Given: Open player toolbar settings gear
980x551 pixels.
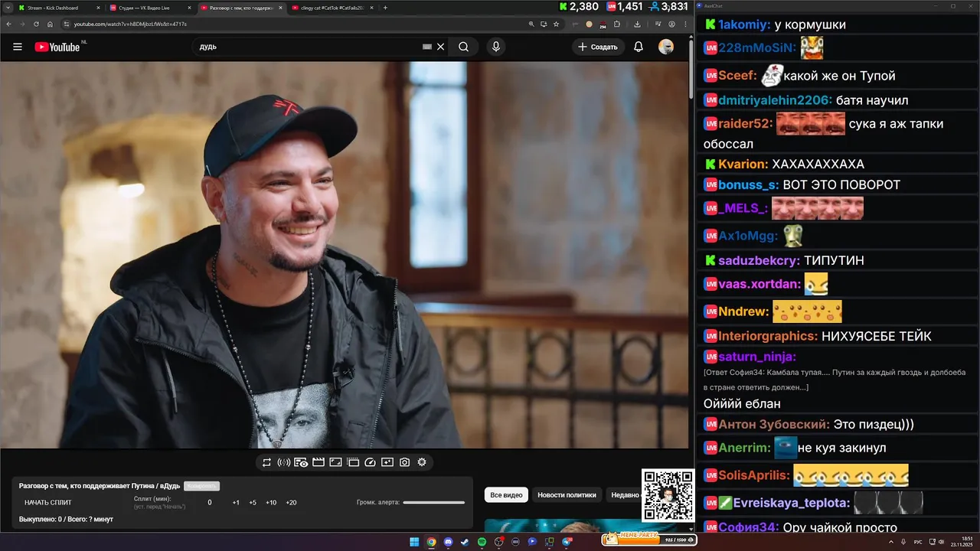Looking at the screenshot, I should pyautogui.click(x=422, y=462).
